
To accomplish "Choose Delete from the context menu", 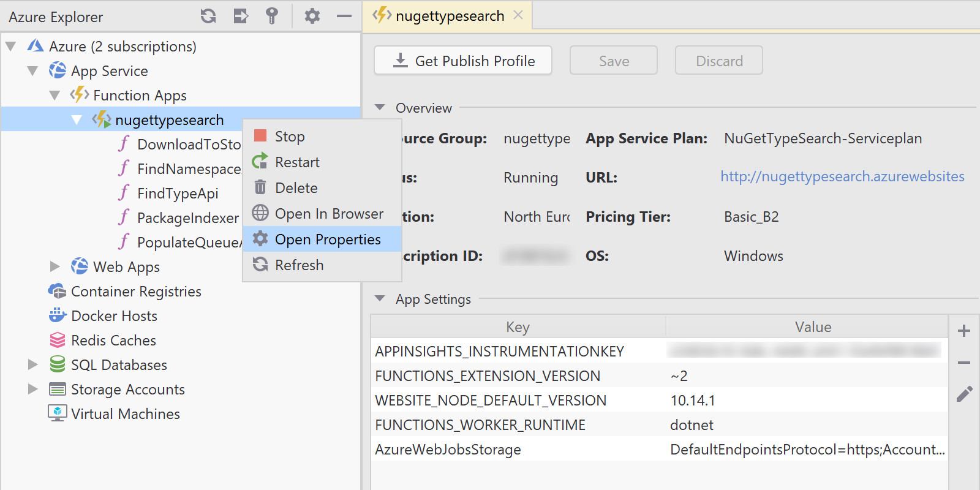I will coord(322,187).
